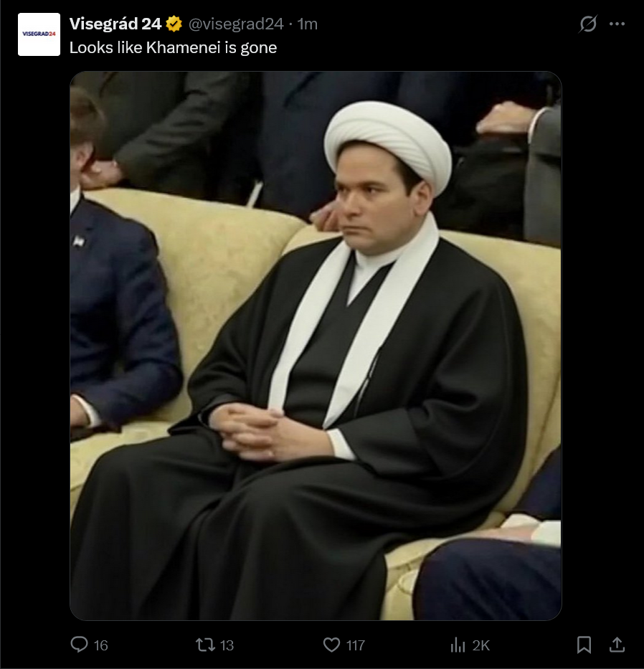Open the attached photo in full view

click(316, 346)
